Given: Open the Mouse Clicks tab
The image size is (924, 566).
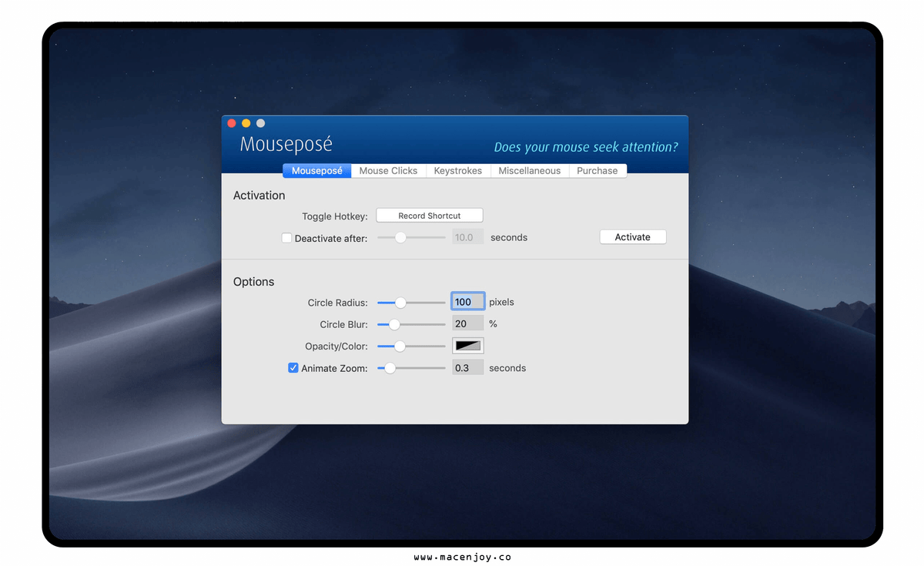Looking at the screenshot, I should [x=388, y=171].
